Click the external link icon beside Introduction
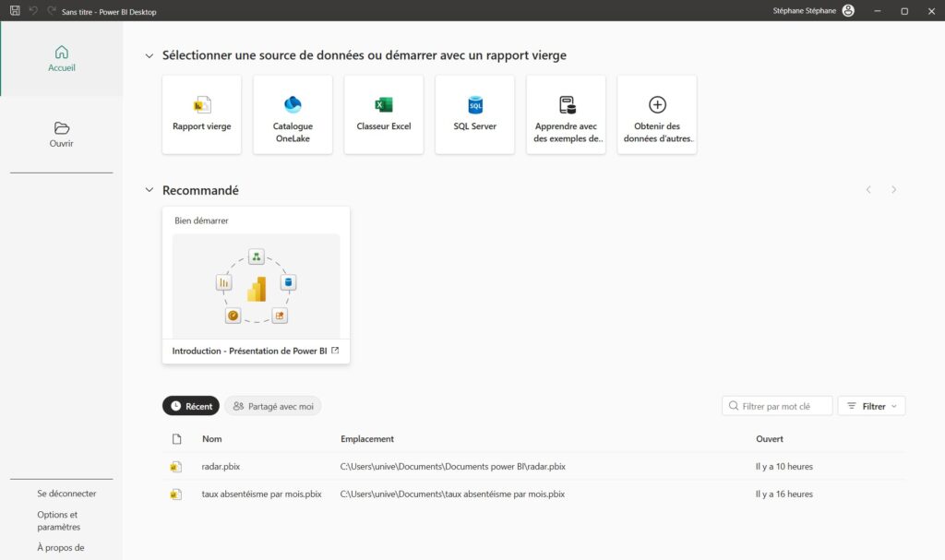 coord(335,351)
